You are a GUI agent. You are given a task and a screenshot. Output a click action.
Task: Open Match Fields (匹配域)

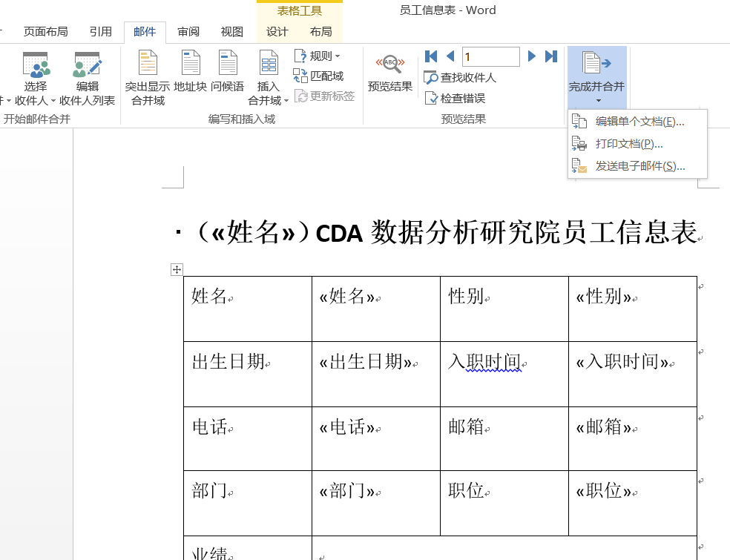[318, 76]
